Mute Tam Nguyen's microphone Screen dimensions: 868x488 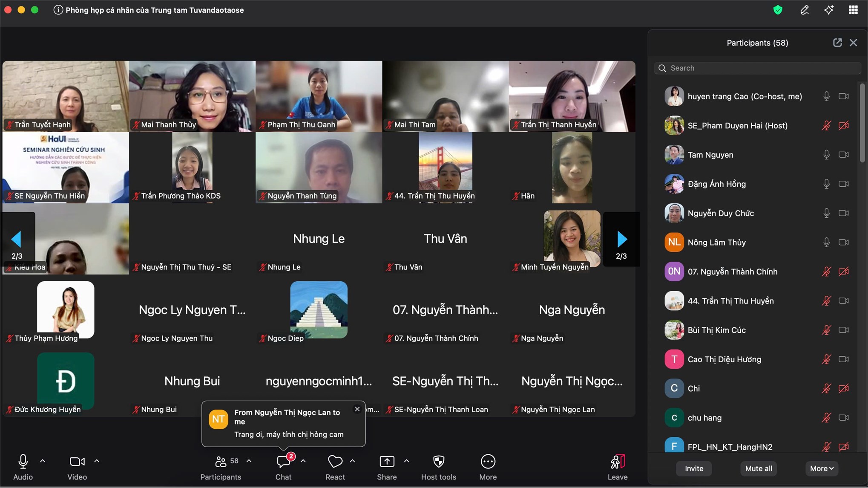click(826, 154)
